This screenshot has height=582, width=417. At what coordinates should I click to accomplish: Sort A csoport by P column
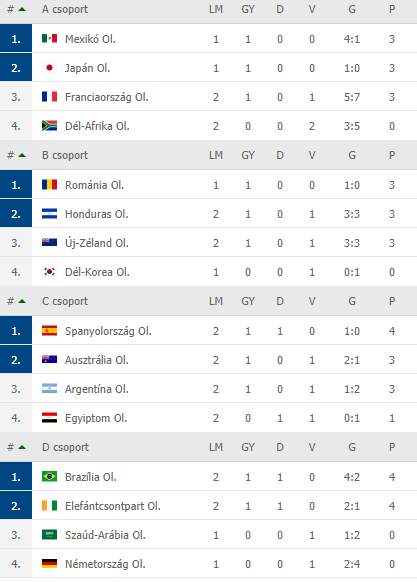click(x=392, y=9)
